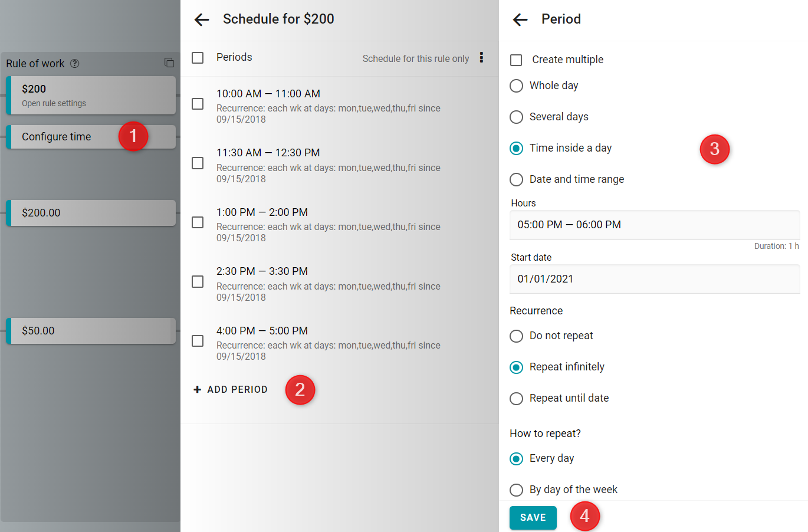Viewport: 808px width, 532px height.
Task: Click back arrow beside Schedule for $200
Action: [x=202, y=19]
